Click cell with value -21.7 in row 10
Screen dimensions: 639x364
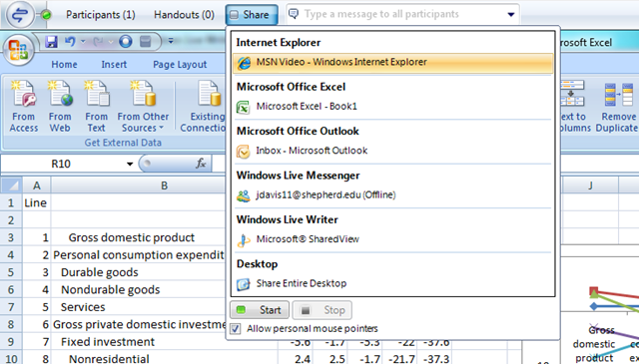[x=400, y=359]
